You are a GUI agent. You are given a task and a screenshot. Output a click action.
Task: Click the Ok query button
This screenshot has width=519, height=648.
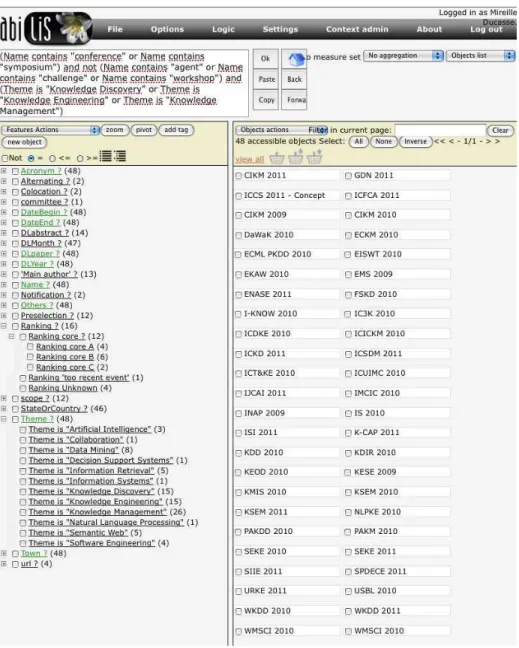[266, 59]
